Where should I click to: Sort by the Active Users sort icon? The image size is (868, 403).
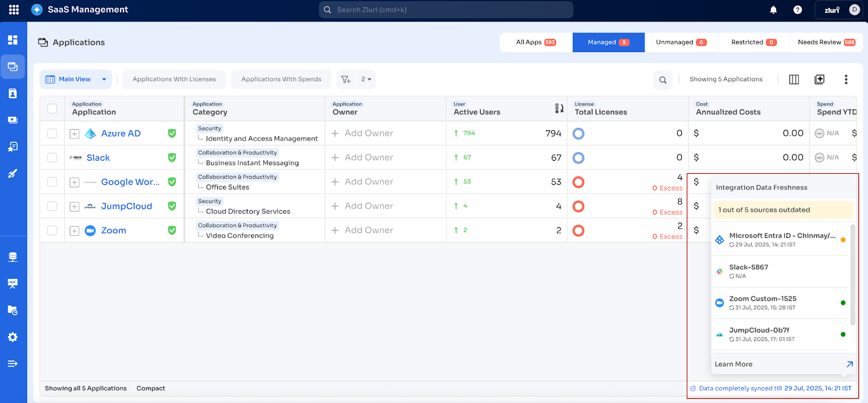559,109
